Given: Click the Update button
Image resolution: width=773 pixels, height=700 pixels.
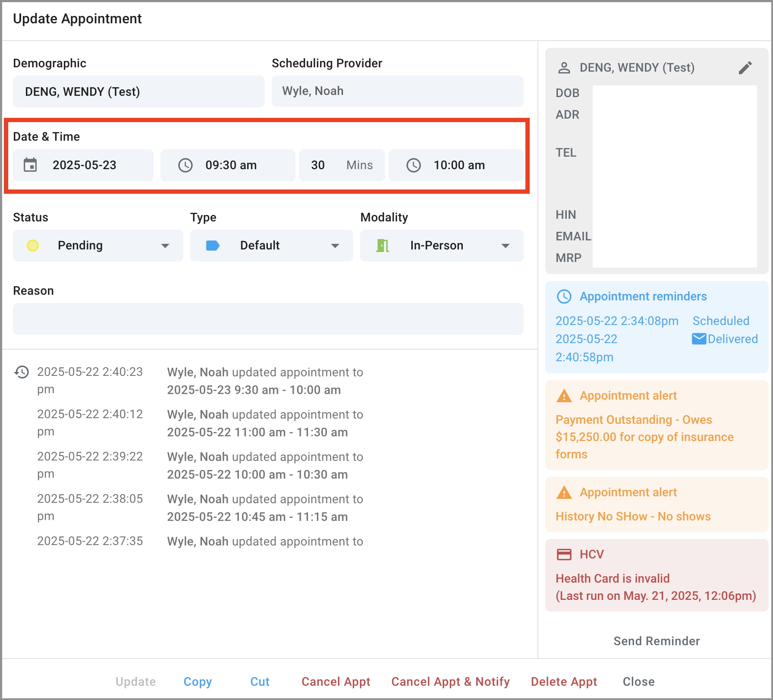Looking at the screenshot, I should (x=135, y=681).
